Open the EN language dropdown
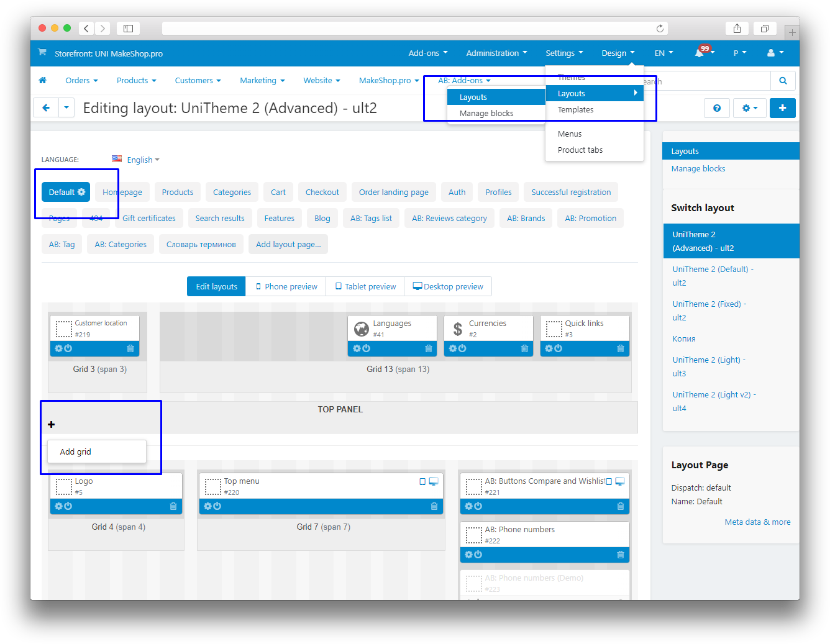Image resolution: width=830 pixels, height=644 pixels. [x=664, y=53]
